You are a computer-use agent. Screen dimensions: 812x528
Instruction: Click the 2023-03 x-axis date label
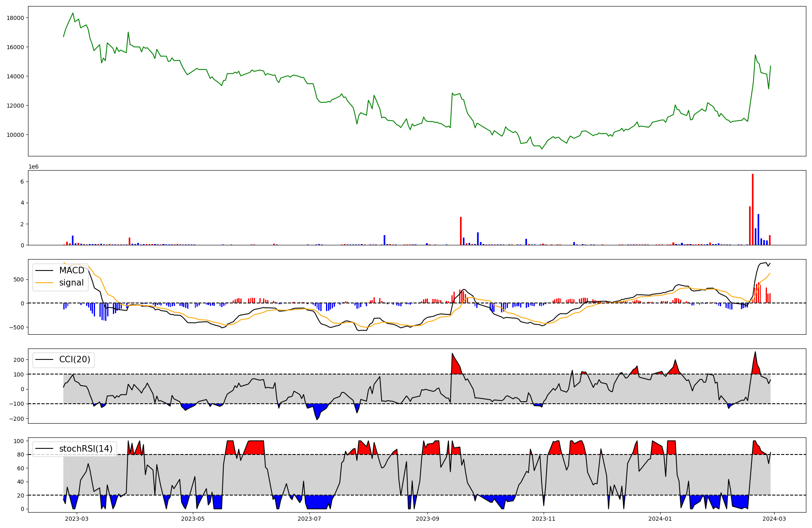tap(77, 519)
